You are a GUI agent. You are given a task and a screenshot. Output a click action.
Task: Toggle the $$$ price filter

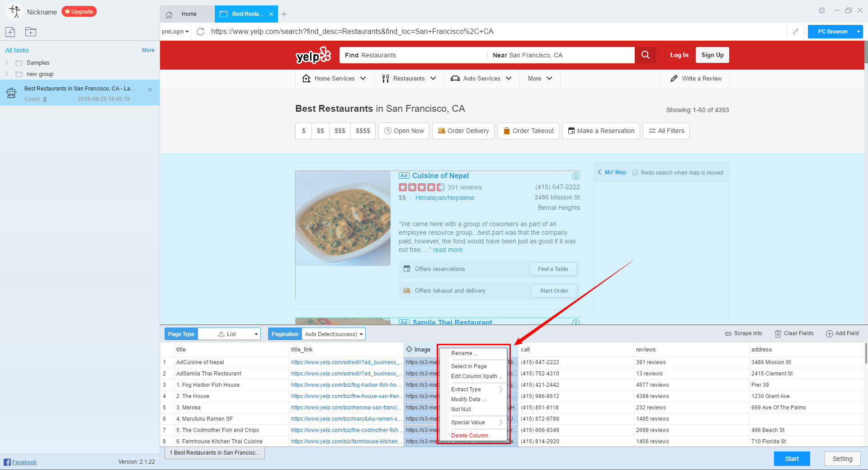(x=340, y=131)
